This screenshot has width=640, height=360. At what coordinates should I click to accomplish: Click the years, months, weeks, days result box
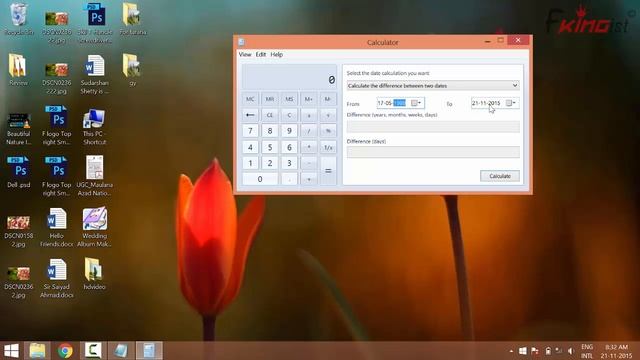click(x=433, y=127)
